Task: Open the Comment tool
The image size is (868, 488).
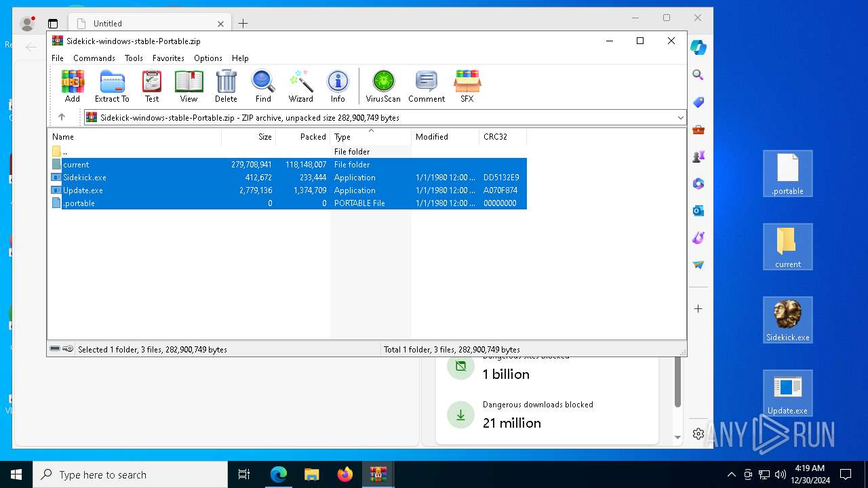Action: 427,86
